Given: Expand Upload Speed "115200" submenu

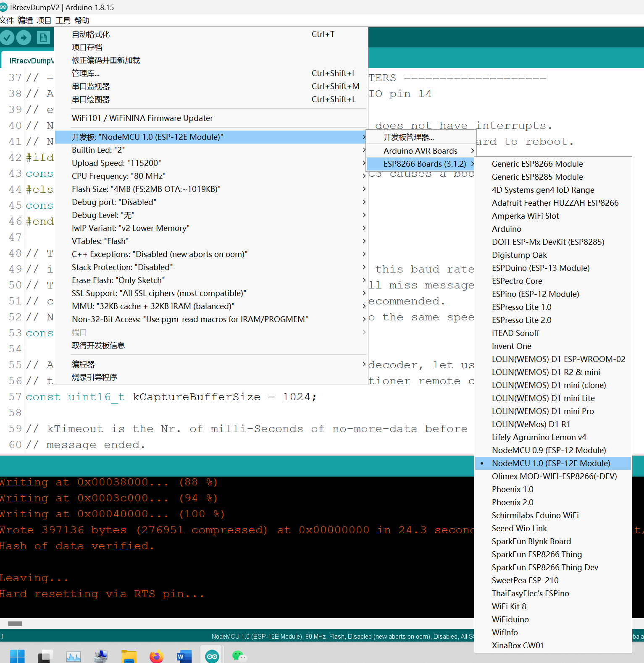Looking at the screenshot, I should pyautogui.click(x=211, y=163).
